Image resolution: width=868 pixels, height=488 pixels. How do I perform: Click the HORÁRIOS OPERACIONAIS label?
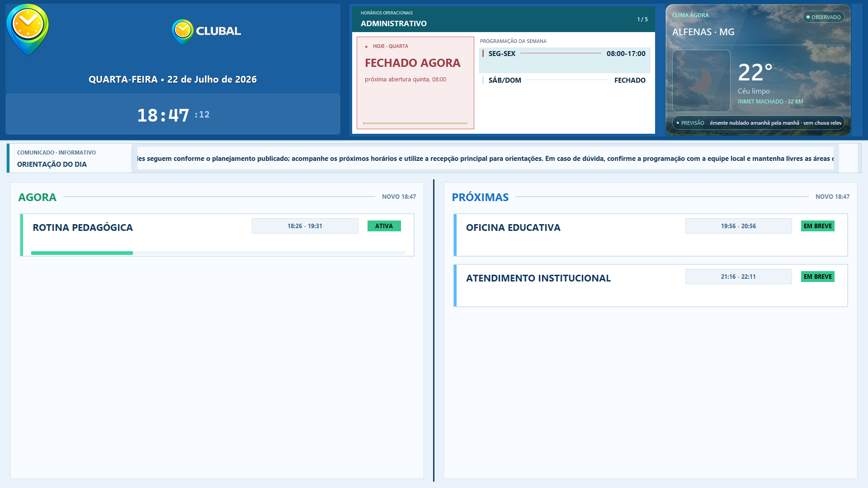(x=387, y=13)
